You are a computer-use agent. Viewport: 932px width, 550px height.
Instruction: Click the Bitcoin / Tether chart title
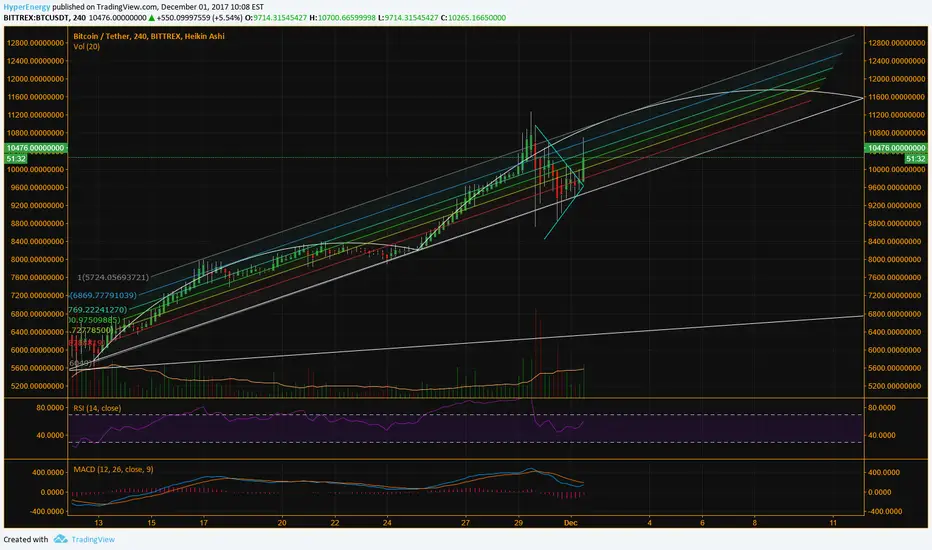pos(149,36)
